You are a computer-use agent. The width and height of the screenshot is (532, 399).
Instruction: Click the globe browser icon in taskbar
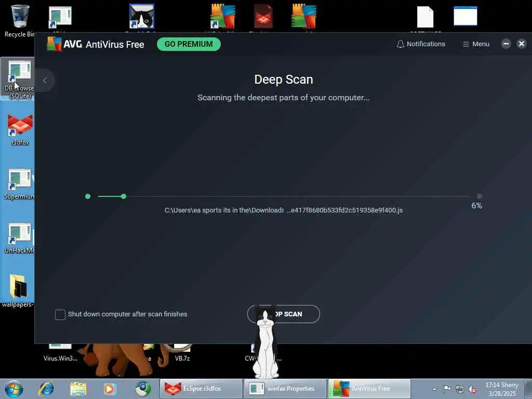coord(143,389)
